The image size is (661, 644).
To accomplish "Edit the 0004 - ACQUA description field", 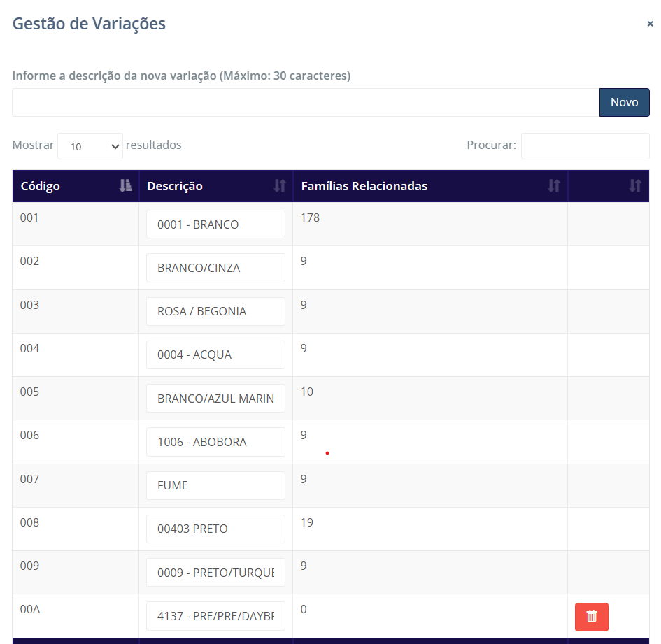I will [215, 355].
